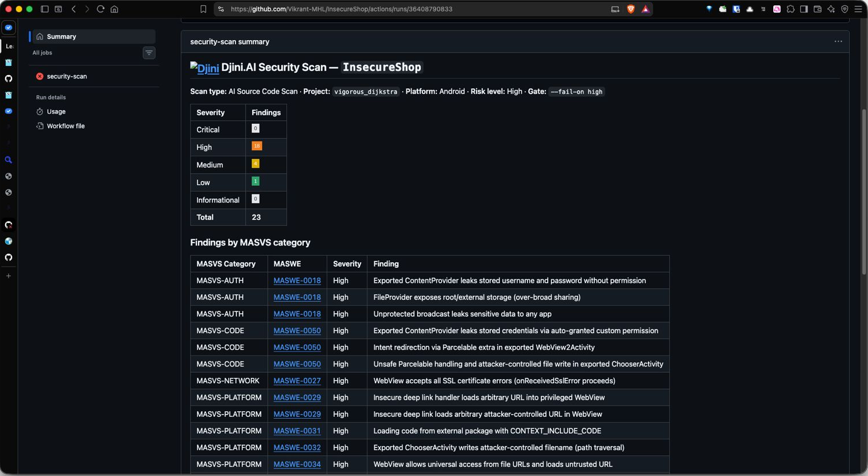Open the Brave VPN shield icon
The width and height of the screenshot is (868, 476).
tap(844, 9)
